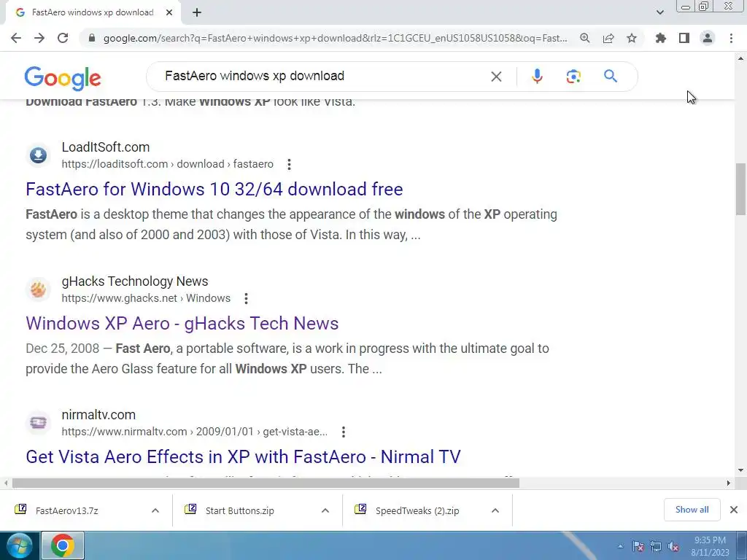Open the nirmaltv.com site favicon
Image resolution: width=747 pixels, height=560 pixels.
[x=38, y=422]
